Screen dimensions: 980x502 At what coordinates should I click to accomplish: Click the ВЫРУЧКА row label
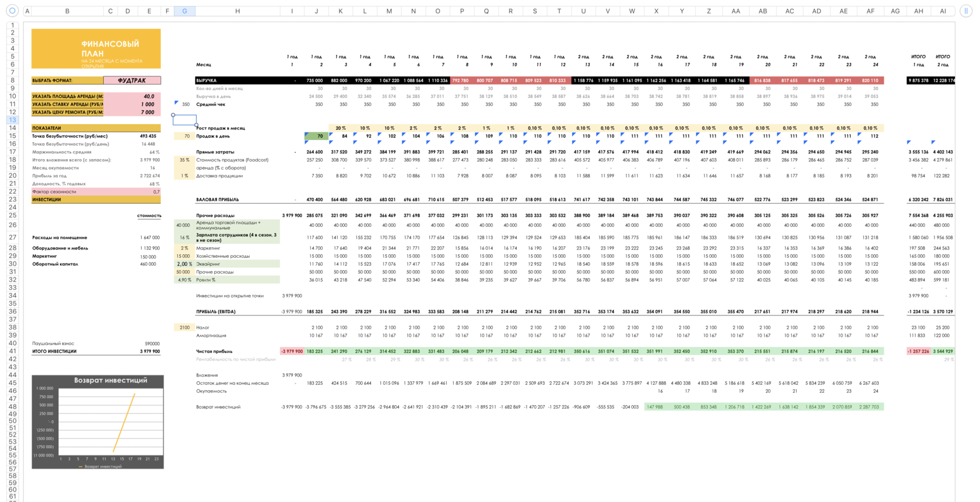[x=206, y=80]
